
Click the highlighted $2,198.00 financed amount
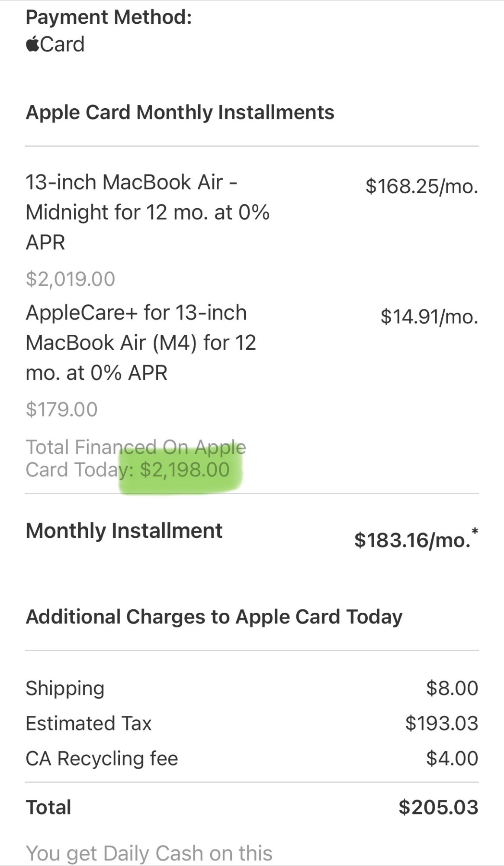click(x=185, y=470)
